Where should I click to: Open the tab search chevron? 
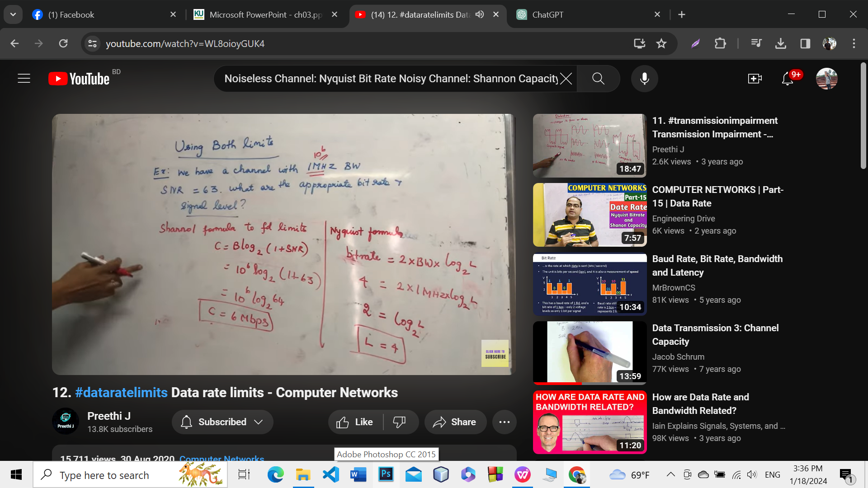coord(13,14)
